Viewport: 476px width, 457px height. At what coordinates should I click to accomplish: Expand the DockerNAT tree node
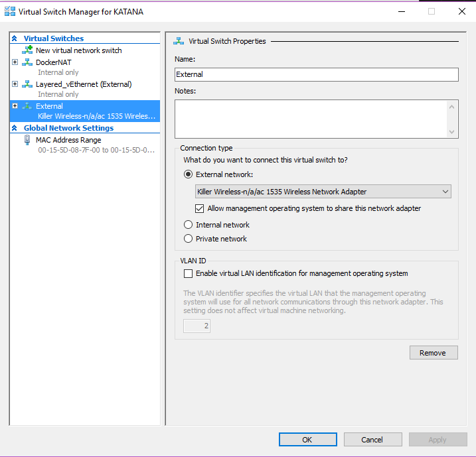click(x=15, y=62)
